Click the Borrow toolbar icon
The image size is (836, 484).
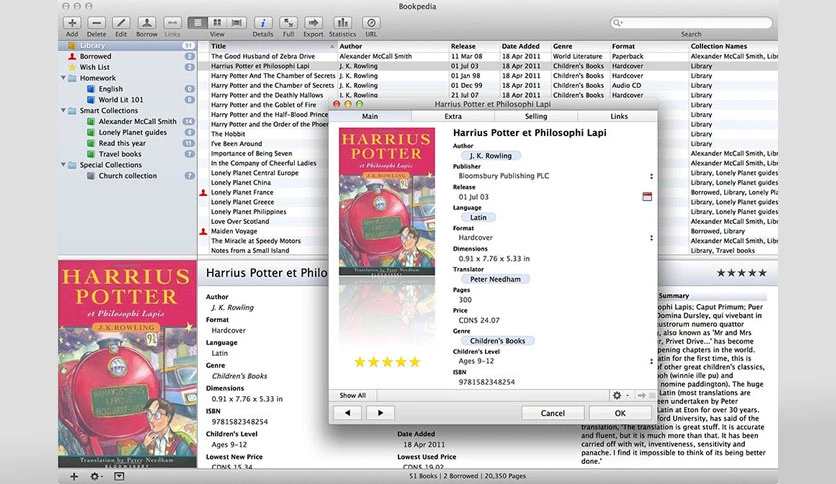point(147,23)
